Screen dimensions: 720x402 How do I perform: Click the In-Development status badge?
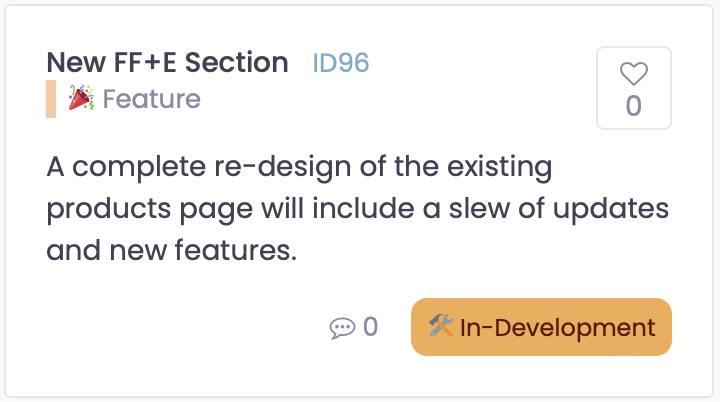tap(541, 327)
